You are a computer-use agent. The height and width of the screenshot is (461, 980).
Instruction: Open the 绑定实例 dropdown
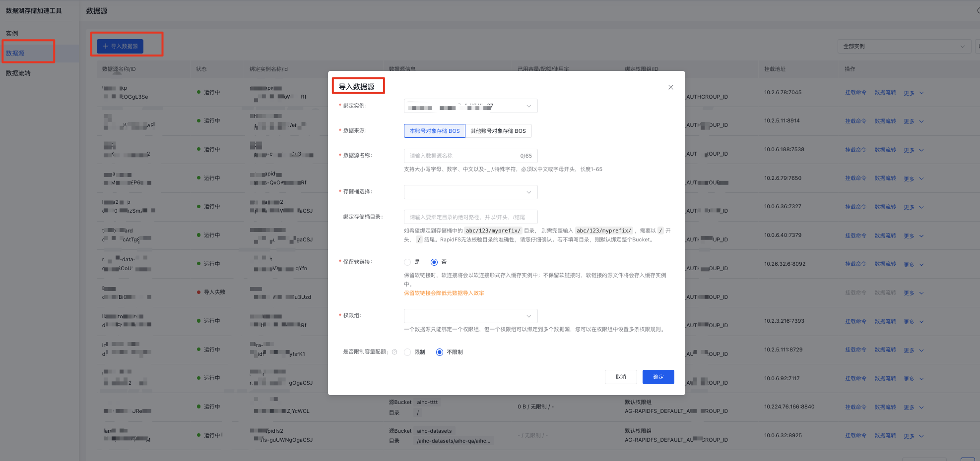pos(470,106)
